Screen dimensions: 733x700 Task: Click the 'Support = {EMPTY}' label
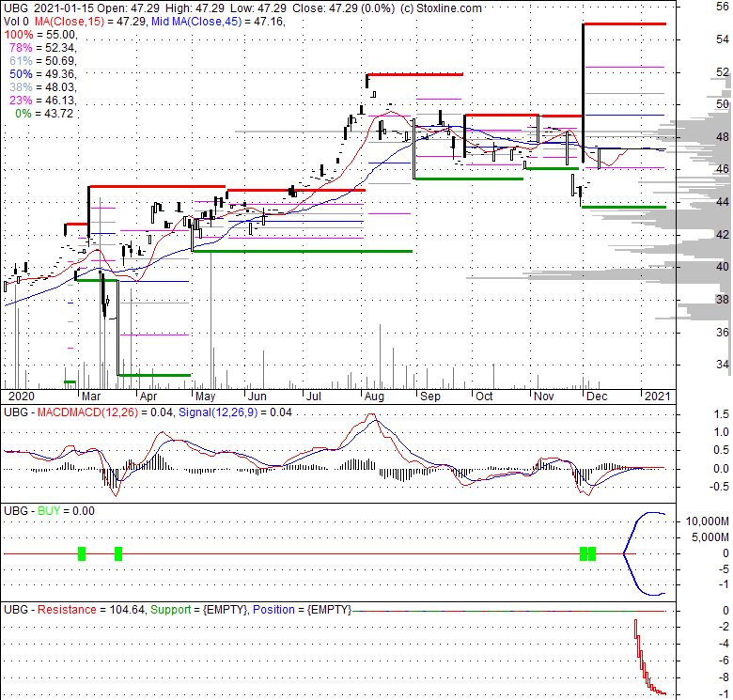[x=199, y=610]
